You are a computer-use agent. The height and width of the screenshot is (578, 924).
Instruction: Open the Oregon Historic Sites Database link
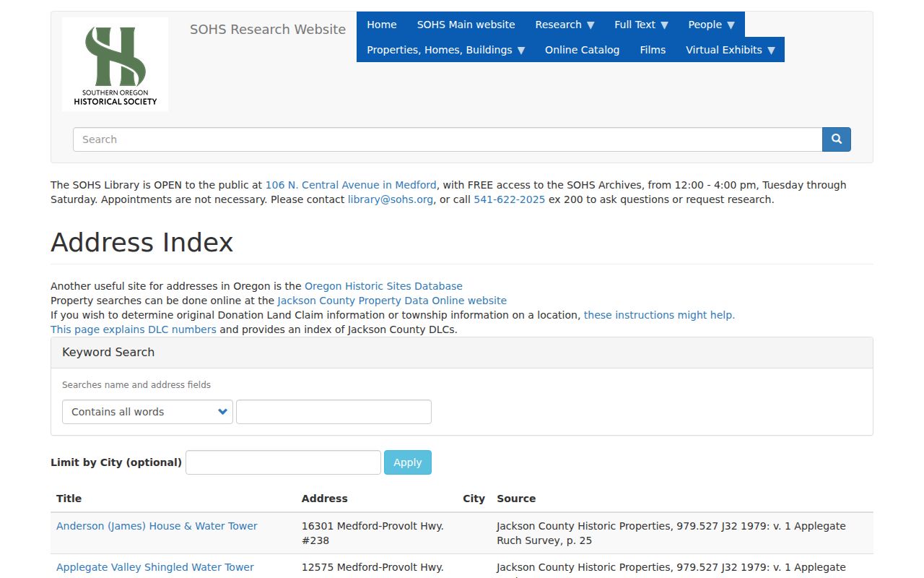pyautogui.click(x=383, y=286)
